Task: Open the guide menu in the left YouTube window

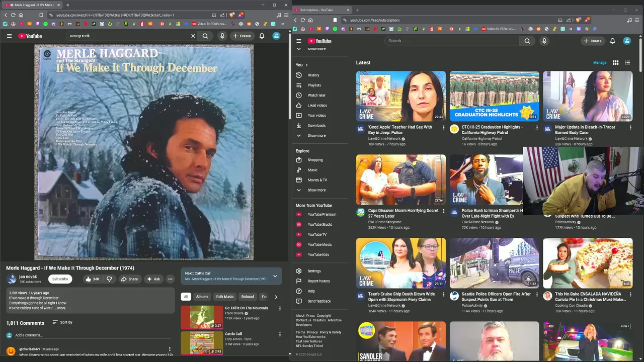Action: click(9, 36)
